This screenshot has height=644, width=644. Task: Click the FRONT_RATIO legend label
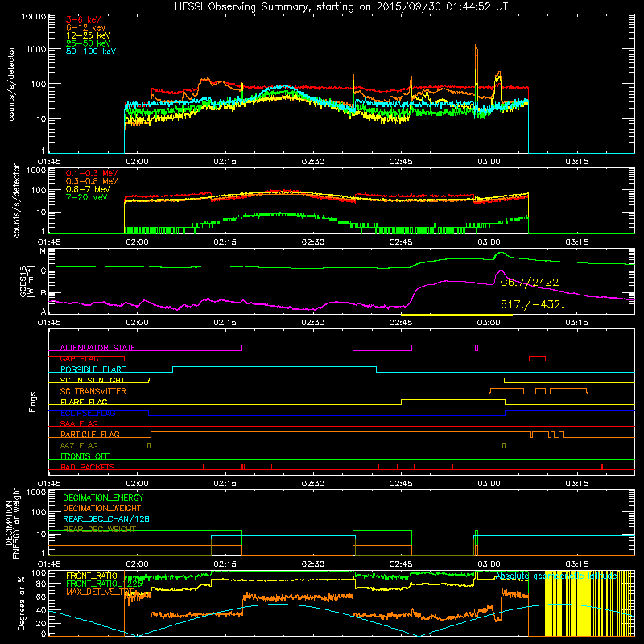point(91,576)
